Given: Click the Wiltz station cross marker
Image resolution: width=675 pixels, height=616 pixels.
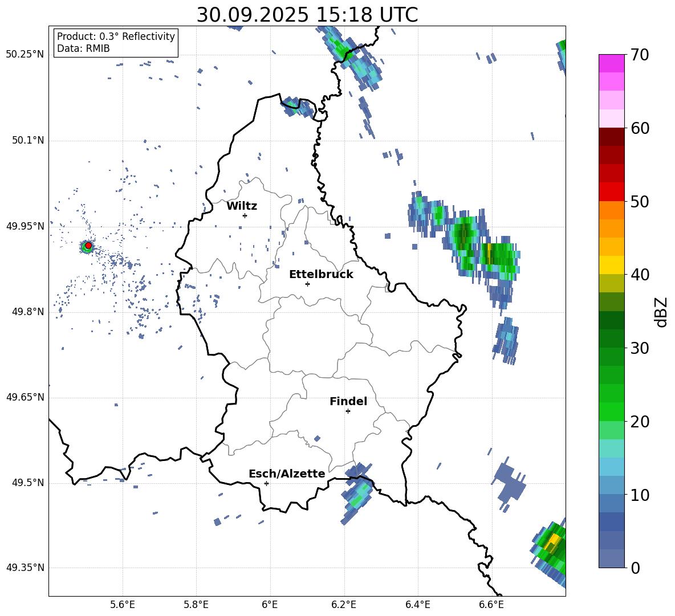Looking at the screenshot, I should coord(245,215).
